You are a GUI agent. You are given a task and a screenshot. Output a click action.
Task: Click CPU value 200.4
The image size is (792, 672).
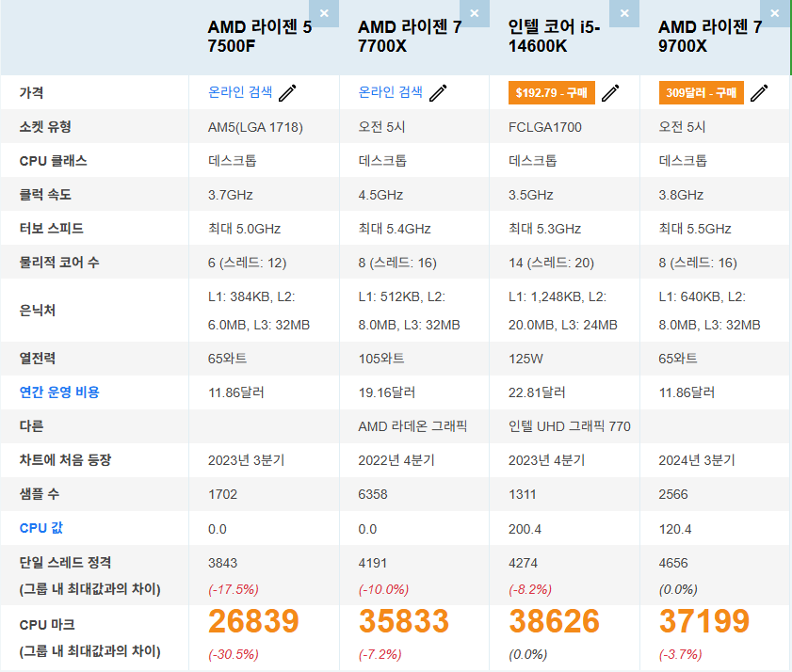click(x=525, y=529)
